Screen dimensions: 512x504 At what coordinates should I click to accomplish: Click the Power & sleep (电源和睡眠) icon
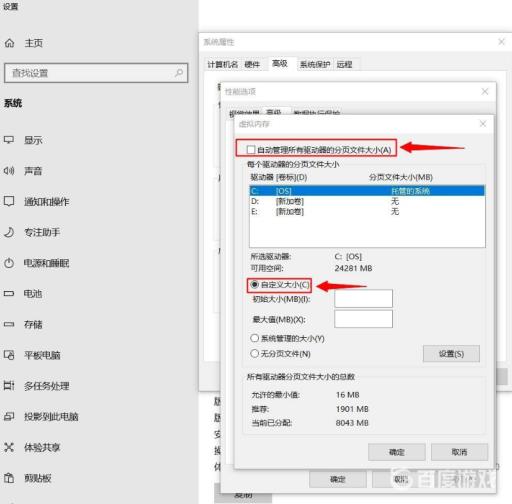[x=9, y=263]
